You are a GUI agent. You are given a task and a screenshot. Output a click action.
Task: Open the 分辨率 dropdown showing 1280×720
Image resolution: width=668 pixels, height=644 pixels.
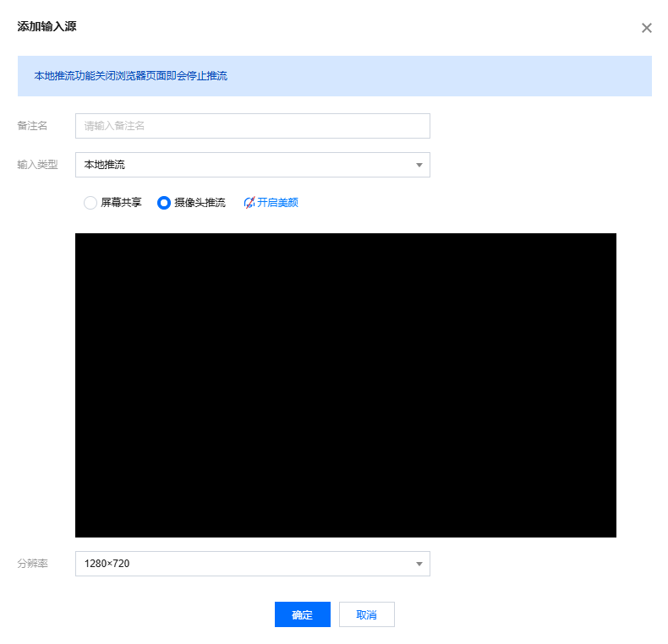click(253, 564)
